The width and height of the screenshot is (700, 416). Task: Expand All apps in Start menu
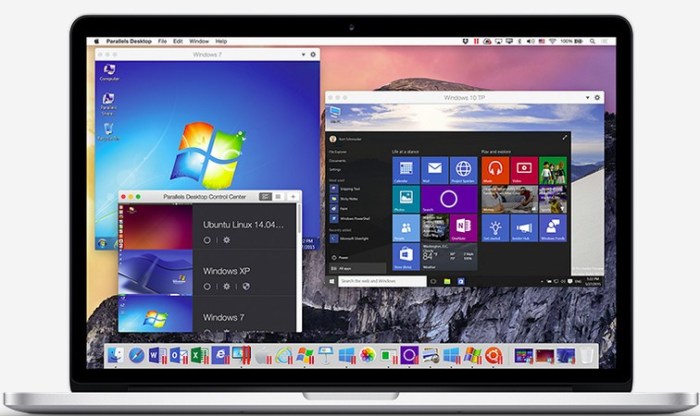344,268
